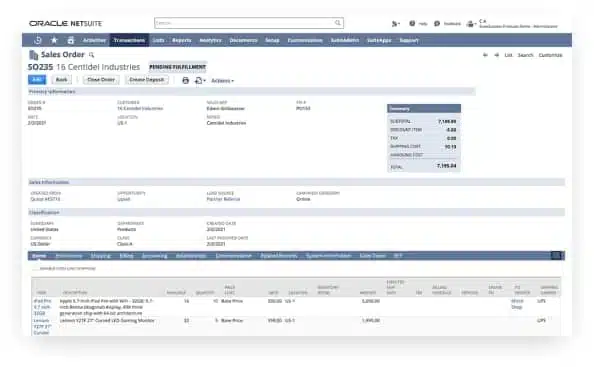Screen dimensions: 594x367
Task: Open the export/new-record icon dropdown beside printer
Action: point(200,80)
